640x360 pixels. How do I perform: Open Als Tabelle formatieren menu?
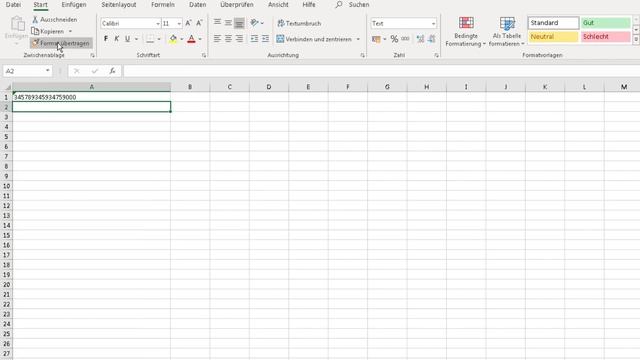pyautogui.click(x=507, y=31)
